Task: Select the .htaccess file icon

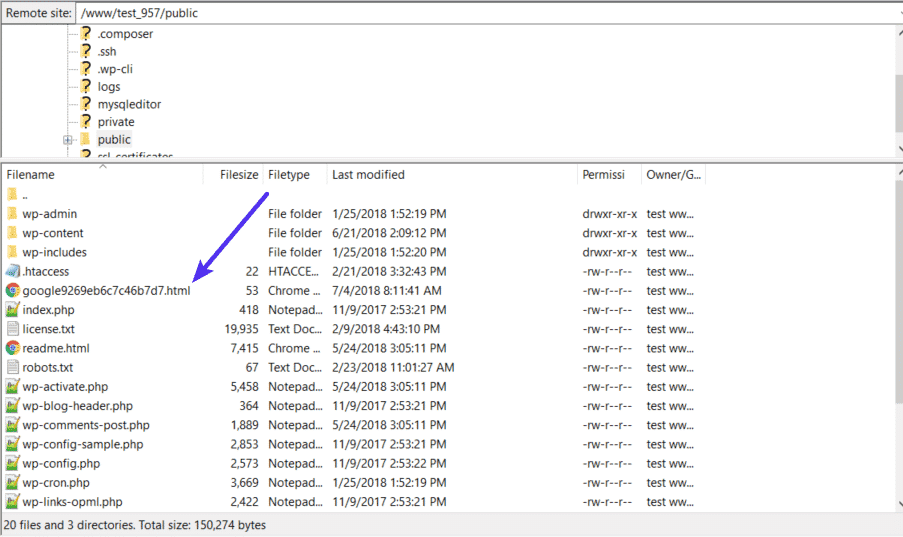Action: click(13, 272)
